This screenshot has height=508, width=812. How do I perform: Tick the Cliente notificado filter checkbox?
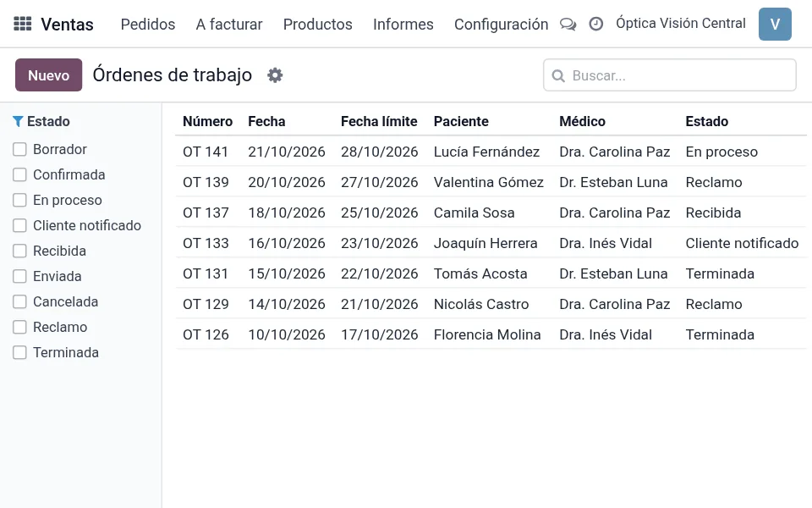(x=19, y=225)
